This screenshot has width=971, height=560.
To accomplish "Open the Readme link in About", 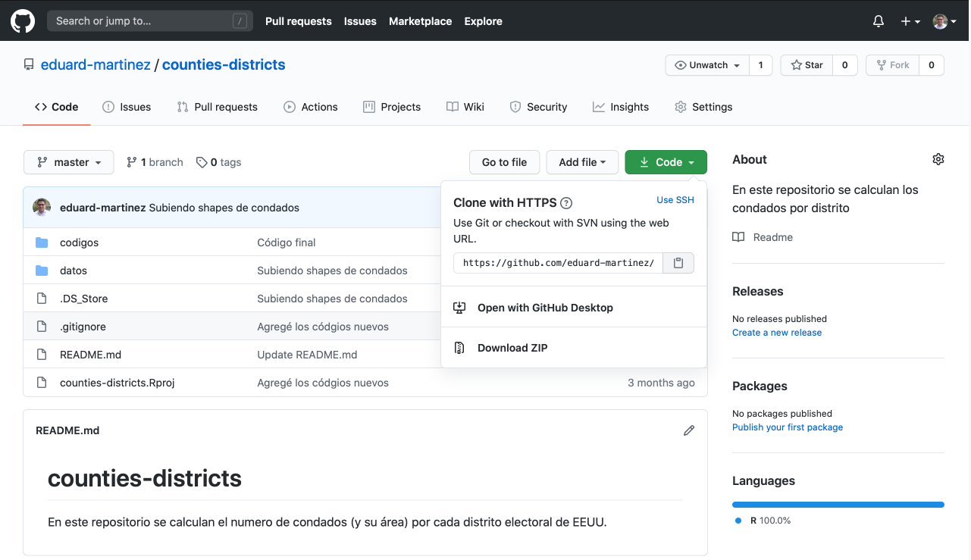I will click(772, 237).
